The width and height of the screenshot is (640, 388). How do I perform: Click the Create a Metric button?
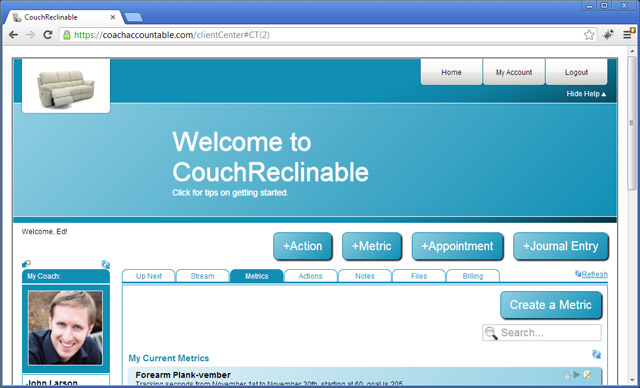(x=551, y=305)
